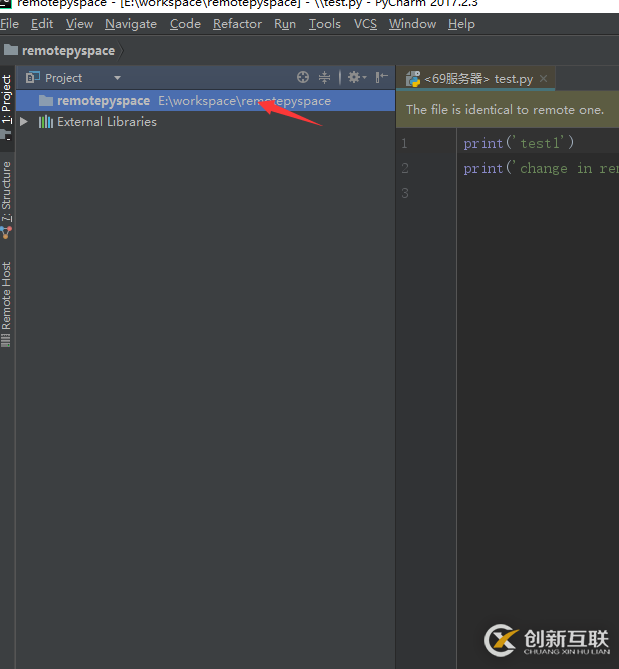Click the Collapse All icon in Project panel
The image size is (619, 669).
325,77
